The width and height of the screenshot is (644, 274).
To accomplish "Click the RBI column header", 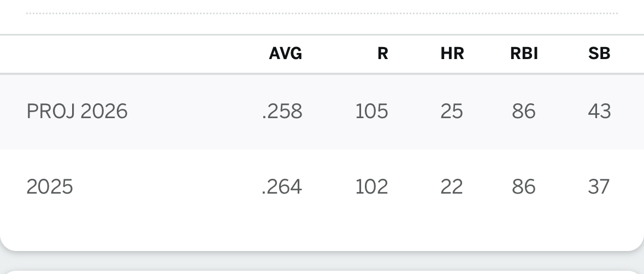I will pyautogui.click(x=524, y=54).
